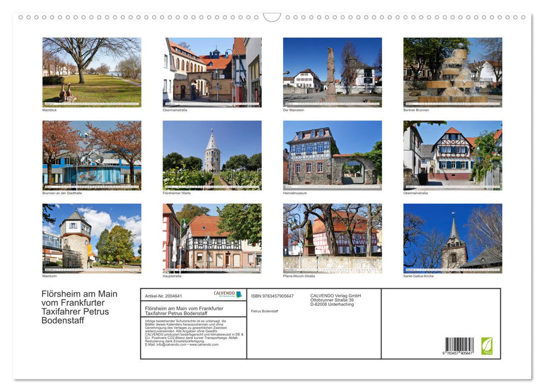Expand the Obermainstraße image details
Viewport: 544px width, 392px height.
212,72
